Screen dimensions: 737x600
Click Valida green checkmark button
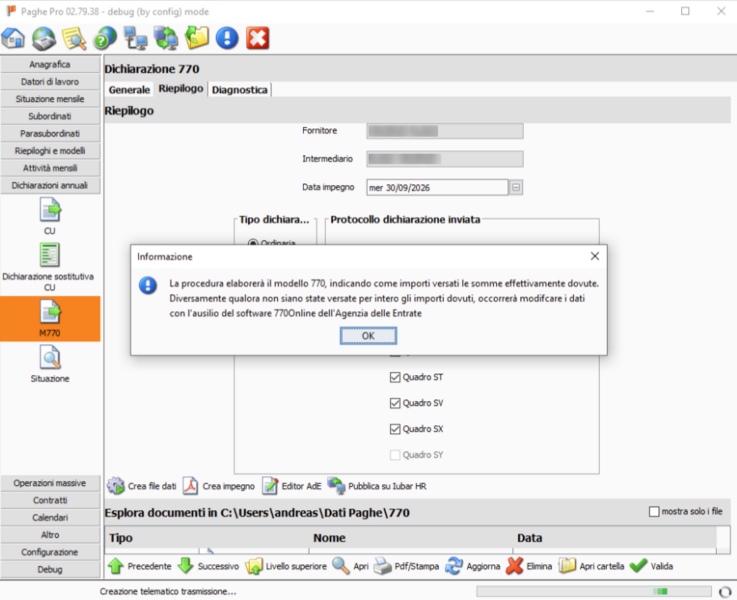(651, 566)
